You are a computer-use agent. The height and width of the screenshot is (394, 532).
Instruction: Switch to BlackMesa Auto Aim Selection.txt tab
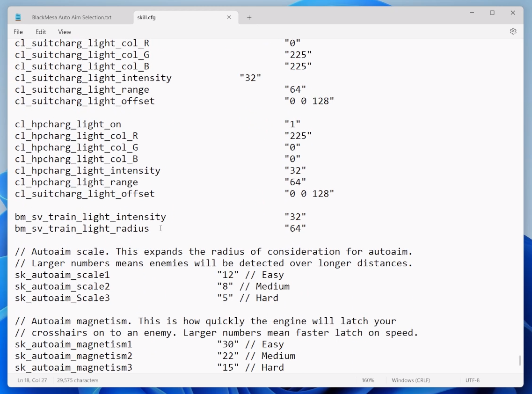click(72, 17)
